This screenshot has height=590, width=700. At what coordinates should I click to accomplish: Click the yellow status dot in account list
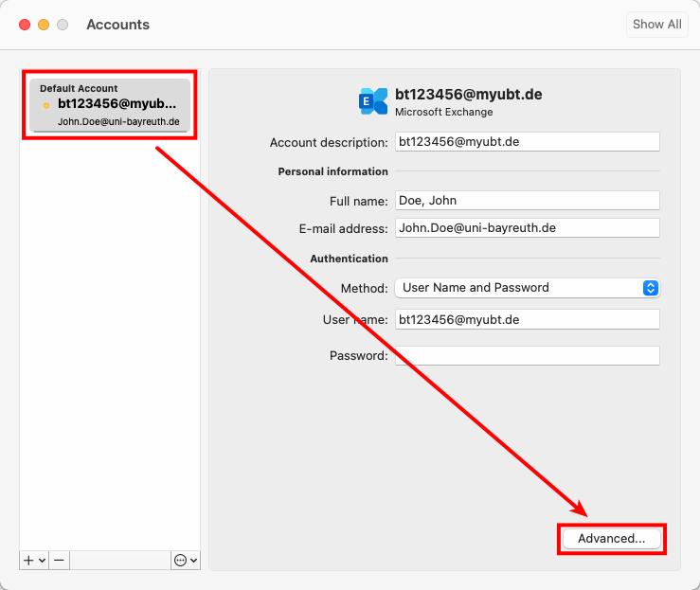46,105
